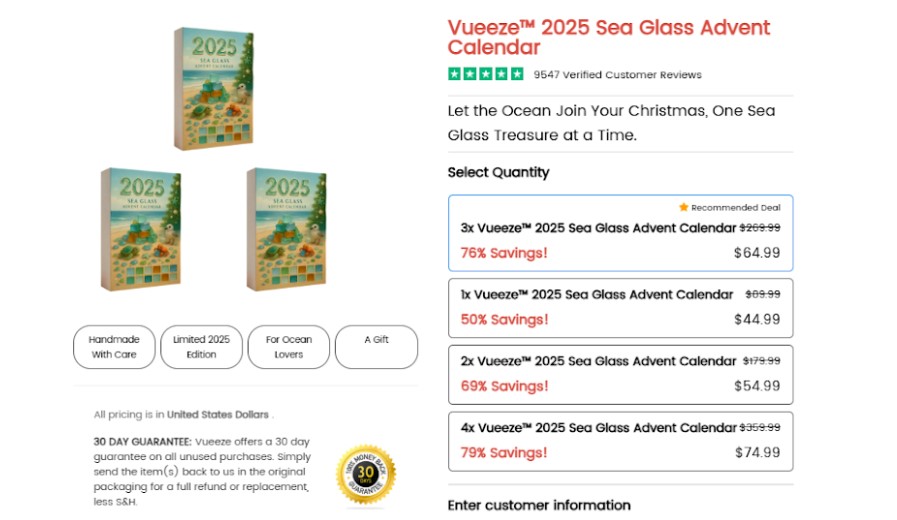
Task: Open the 9547 Verified Customer Reviews link
Action: 617,75
